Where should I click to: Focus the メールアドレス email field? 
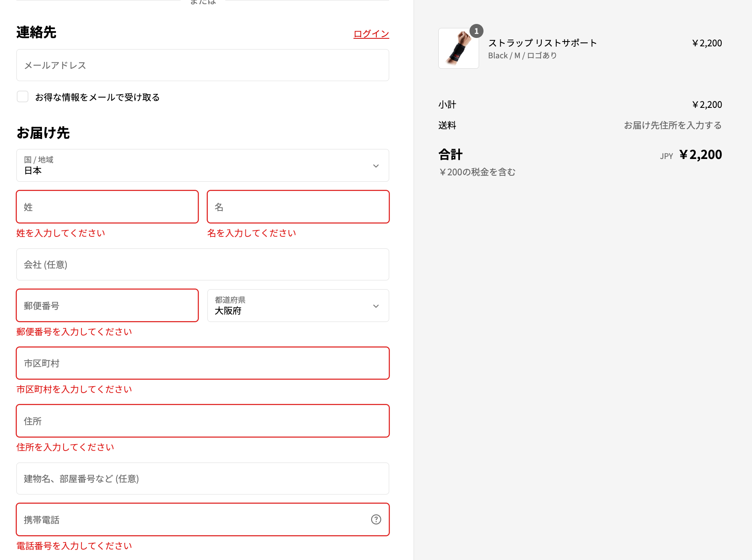pyautogui.click(x=203, y=65)
